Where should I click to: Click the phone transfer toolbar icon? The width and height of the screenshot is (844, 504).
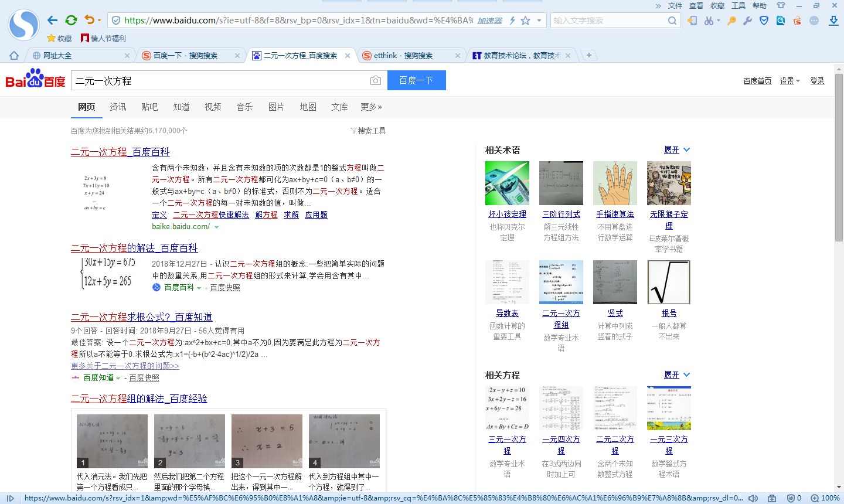[x=692, y=21]
